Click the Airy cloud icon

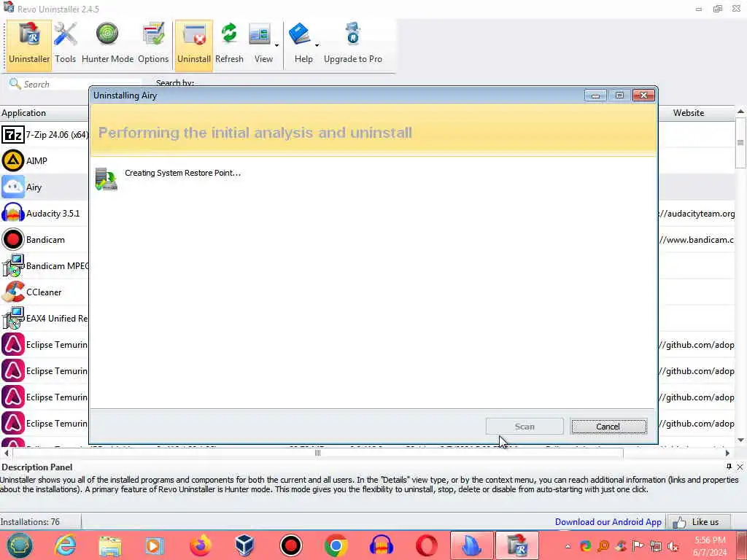pos(13,187)
